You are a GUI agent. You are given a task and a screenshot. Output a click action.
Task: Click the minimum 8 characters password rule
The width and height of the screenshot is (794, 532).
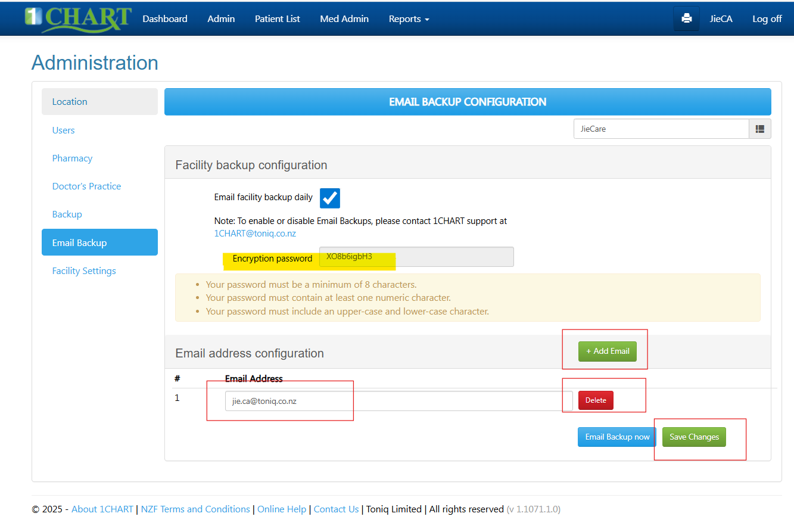(311, 285)
